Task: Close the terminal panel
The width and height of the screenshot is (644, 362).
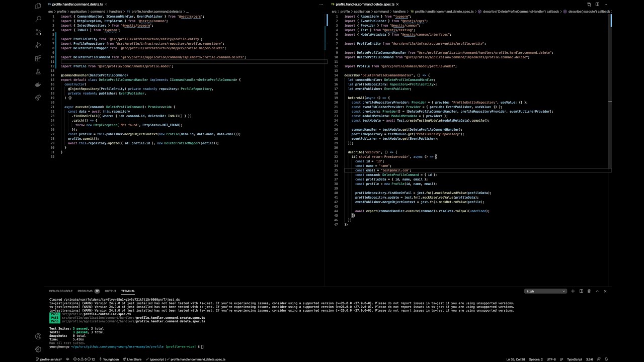Action: pyautogui.click(x=605, y=291)
